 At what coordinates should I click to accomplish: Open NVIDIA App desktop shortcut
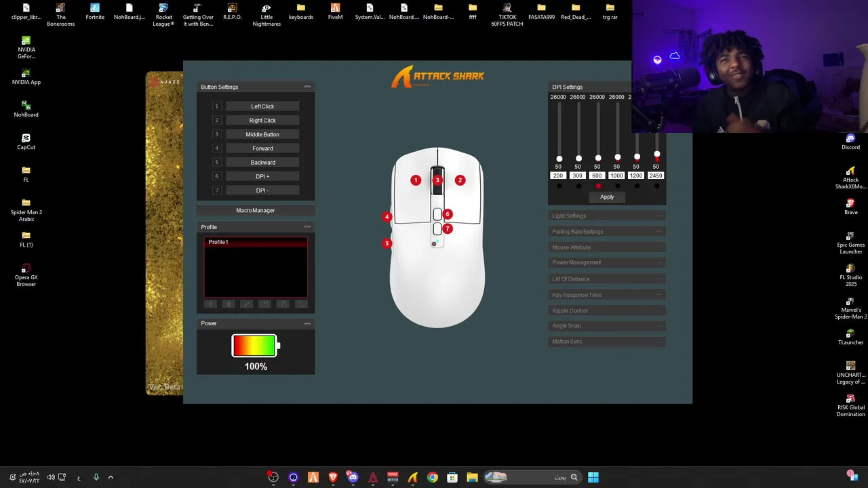point(26,77)
